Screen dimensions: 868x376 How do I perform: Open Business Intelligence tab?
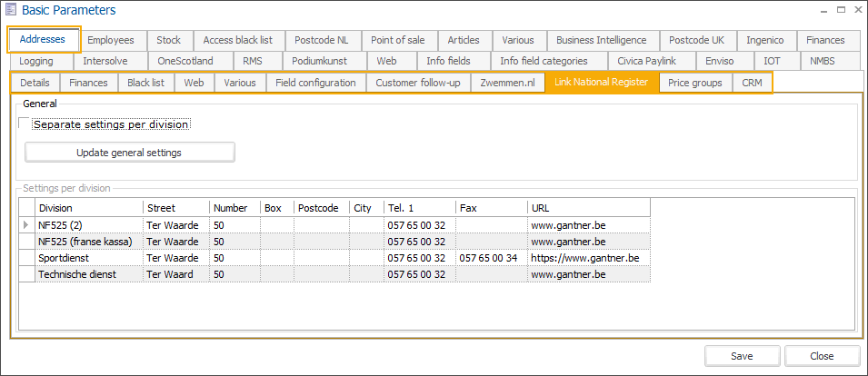[x=601, y=40]
